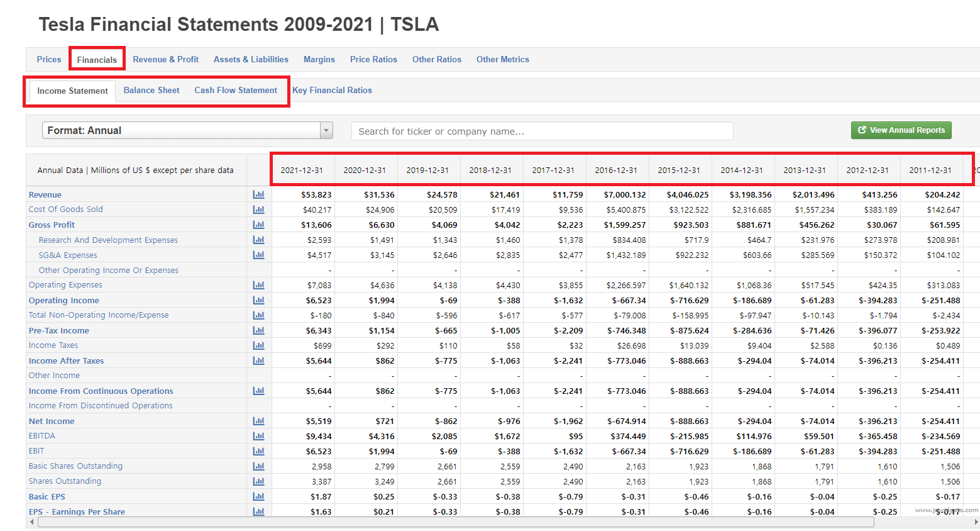Follow the Revenue row link

coord(45,194)
